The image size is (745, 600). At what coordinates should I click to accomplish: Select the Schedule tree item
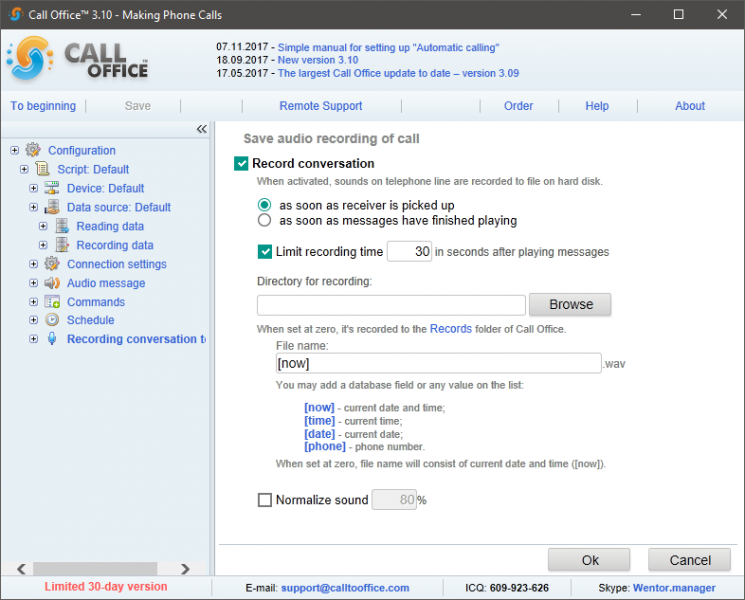91,320
